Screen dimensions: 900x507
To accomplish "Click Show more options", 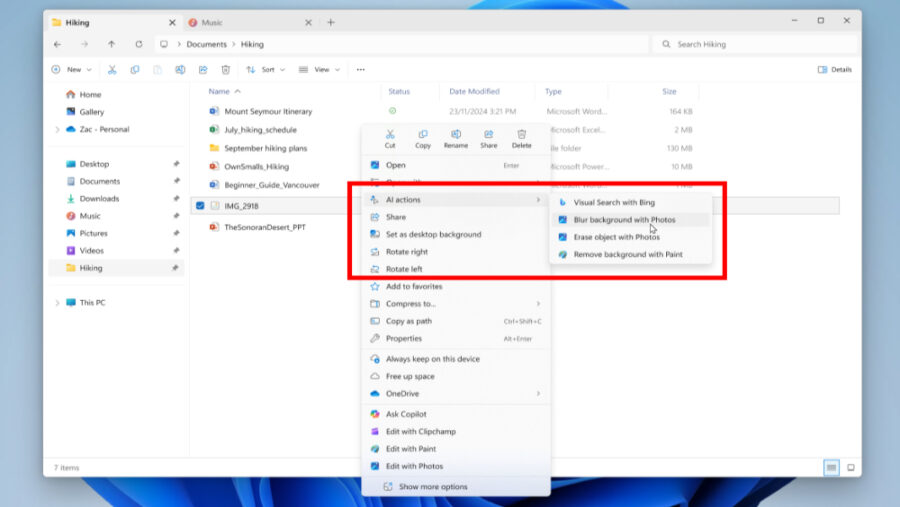I will tap(456, 486).
